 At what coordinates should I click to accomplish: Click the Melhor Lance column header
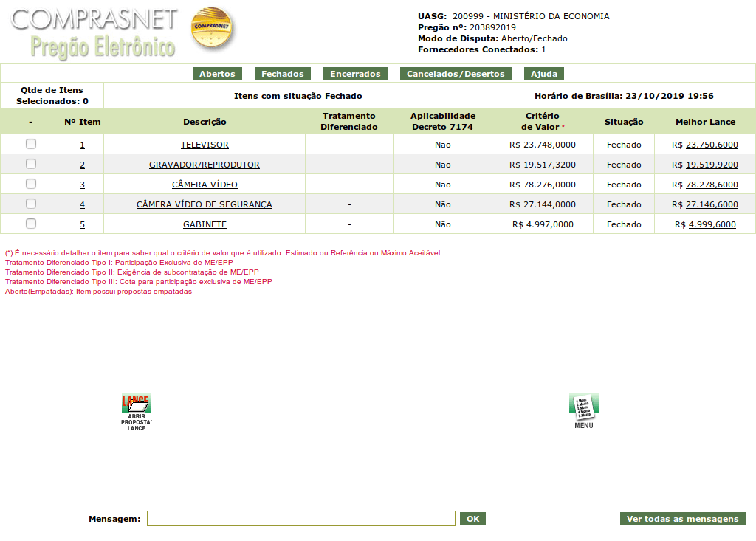point(705,122)
